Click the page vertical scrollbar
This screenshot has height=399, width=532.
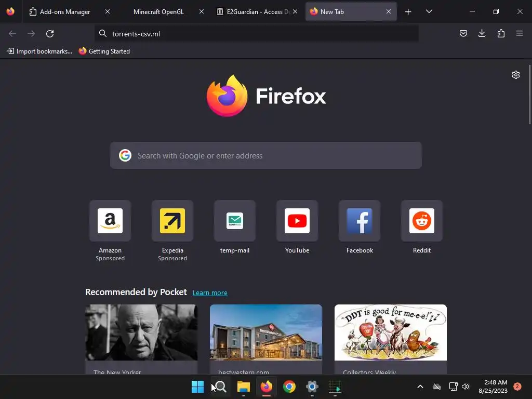point(529,95)
